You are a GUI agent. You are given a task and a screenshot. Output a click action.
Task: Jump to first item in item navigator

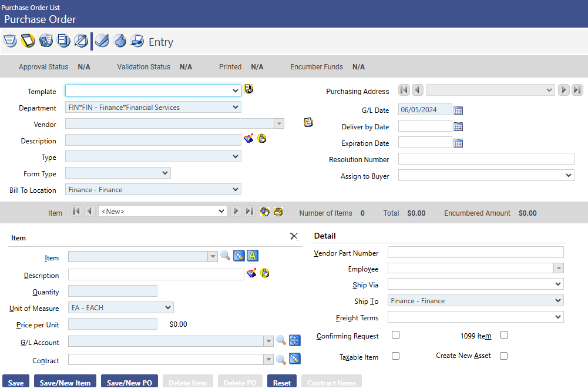[76, 211]
